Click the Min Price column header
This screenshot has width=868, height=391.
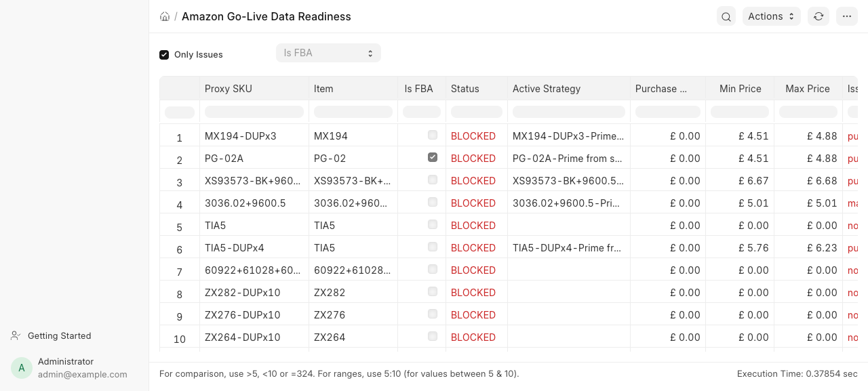pos(740,89)
